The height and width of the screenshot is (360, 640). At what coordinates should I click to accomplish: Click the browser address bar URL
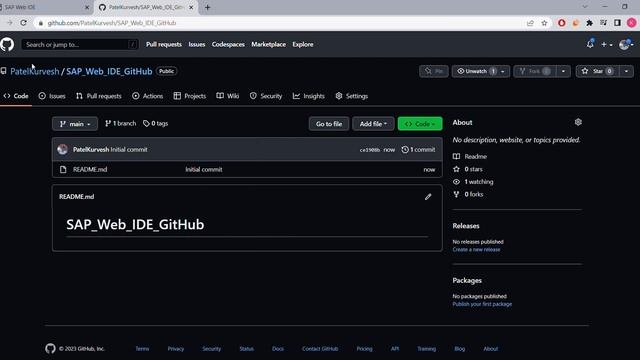(112, 23)
